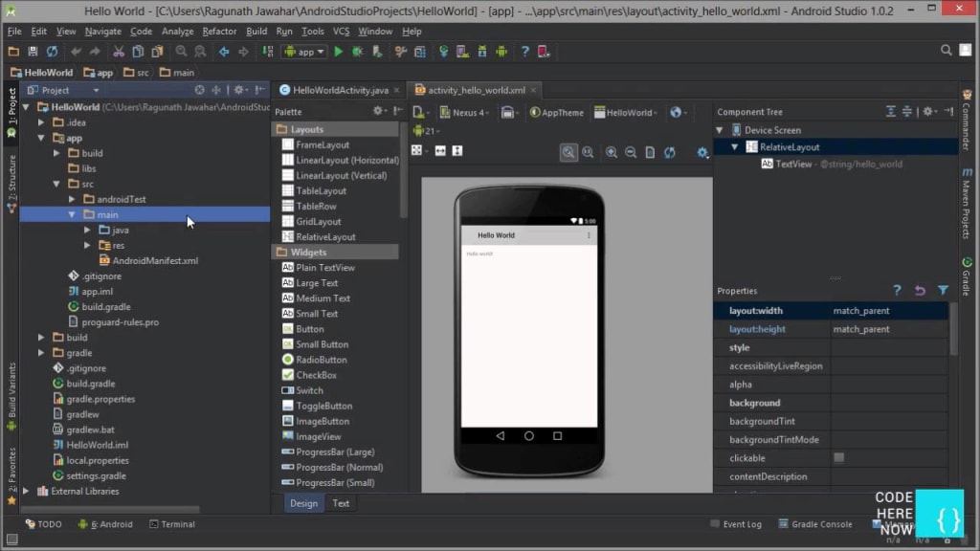Open the Nexus 4 device dropdown

coord(464,113)
